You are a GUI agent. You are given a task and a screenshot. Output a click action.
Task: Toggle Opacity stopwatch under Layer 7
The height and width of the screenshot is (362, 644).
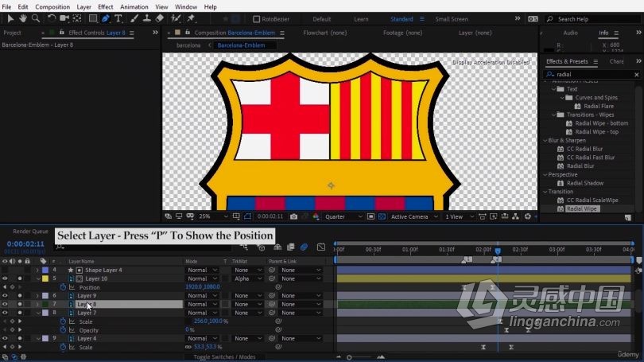click(63, 330)
